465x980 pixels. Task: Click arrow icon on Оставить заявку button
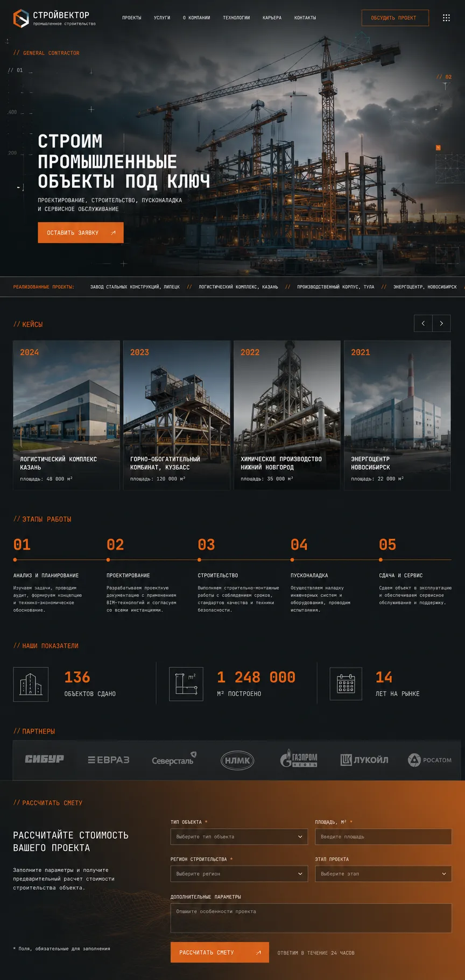[113, 232]
